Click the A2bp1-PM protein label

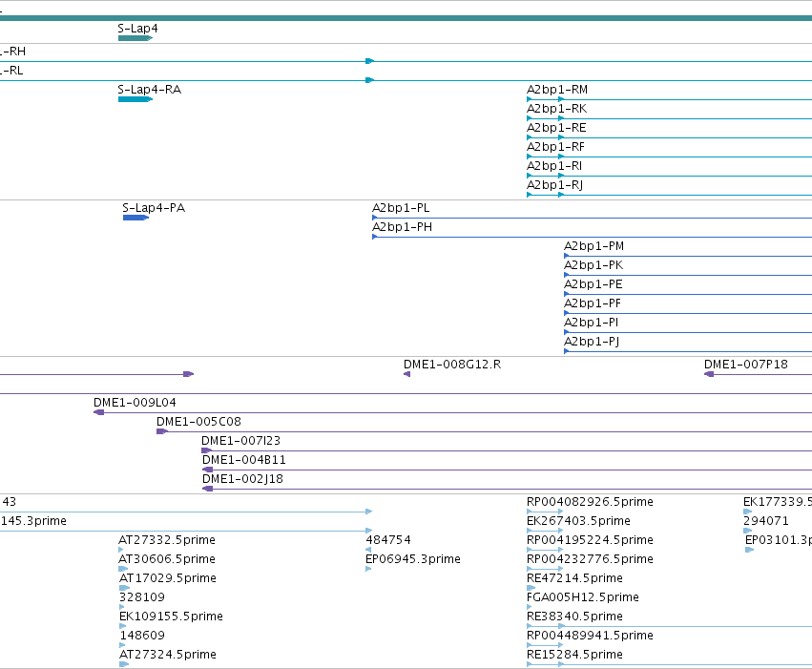(x=593, y=246)
